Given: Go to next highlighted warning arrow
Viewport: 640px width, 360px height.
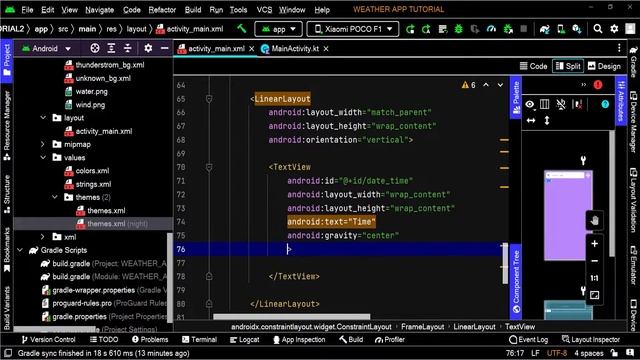Looking at the screenshot, I should click(500, 85).
